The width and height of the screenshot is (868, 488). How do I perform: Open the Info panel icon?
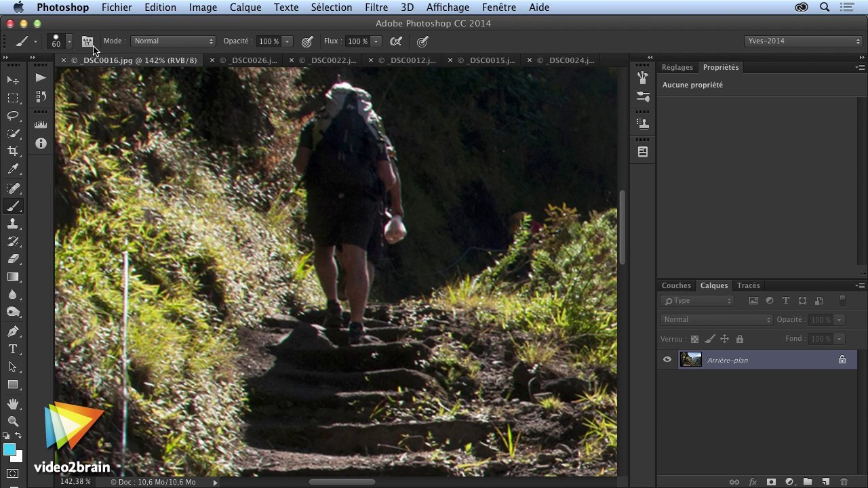coord(41,144)
